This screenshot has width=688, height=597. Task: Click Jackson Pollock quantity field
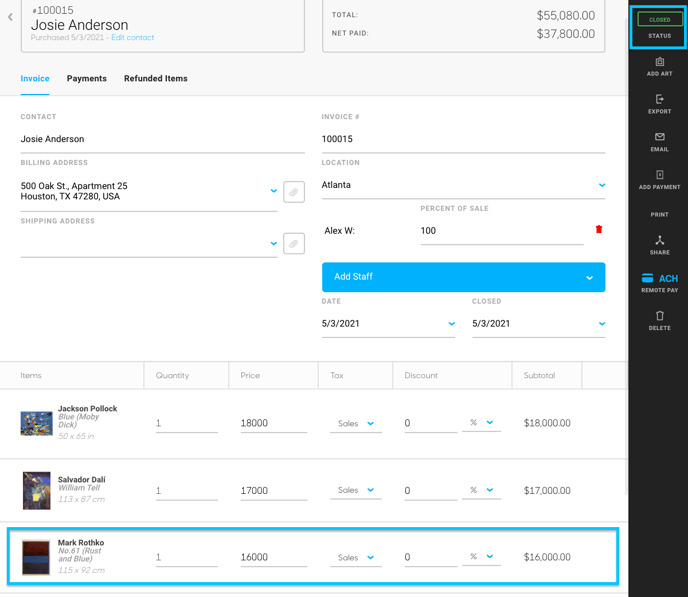click(x=186, y=423)
